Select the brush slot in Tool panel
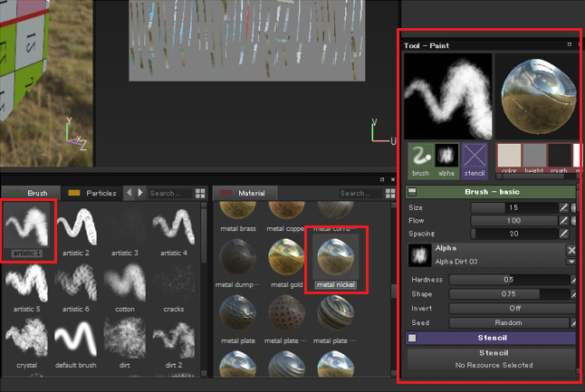 coord(419,157)
